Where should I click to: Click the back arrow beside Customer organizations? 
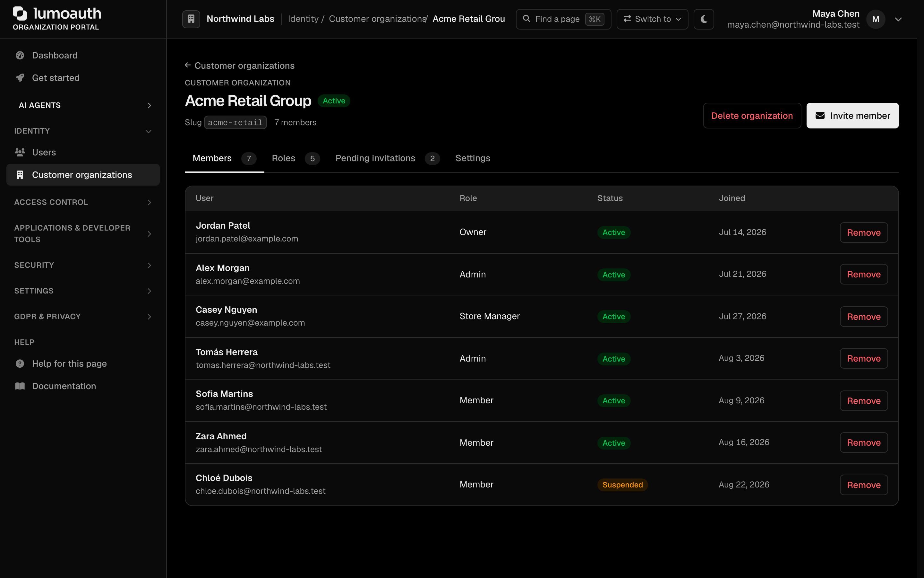pos(187,66)
